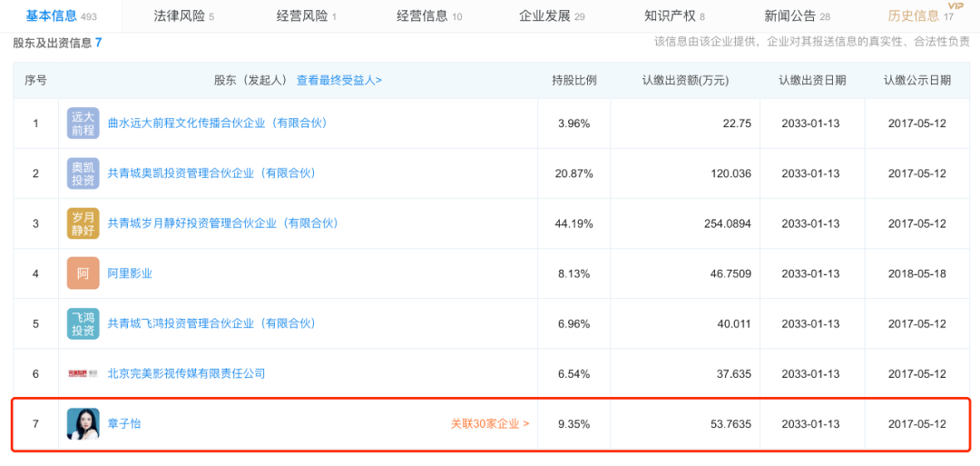This screenshot has width=980, height=466.
Task: Click the 完美影视 company logo icon
Action: [x=83, y=373]
